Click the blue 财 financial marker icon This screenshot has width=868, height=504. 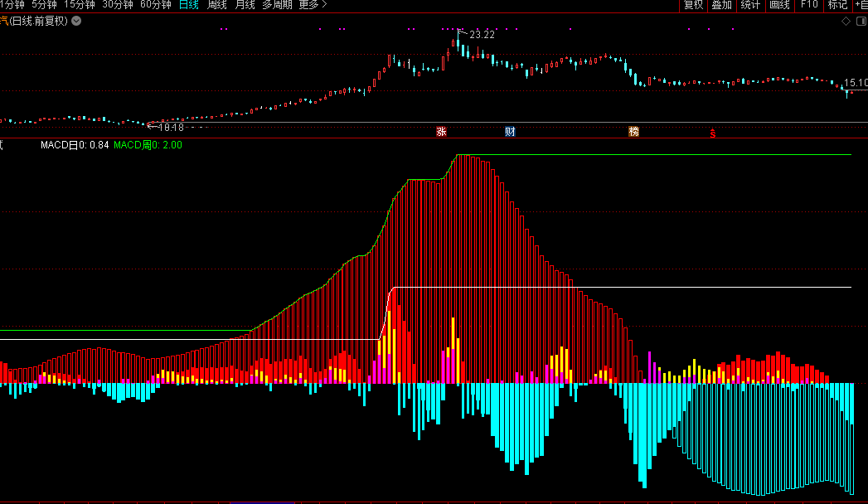(510, 131)
